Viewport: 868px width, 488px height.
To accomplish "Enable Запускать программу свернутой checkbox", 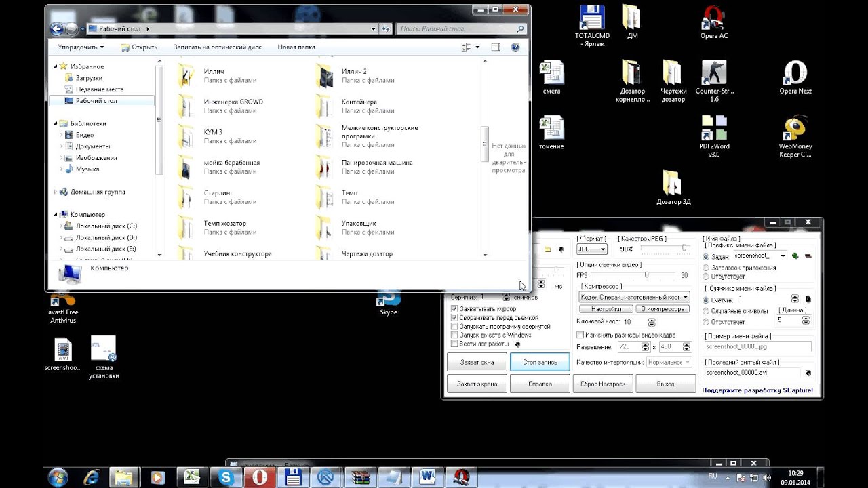I will (454, 327).
